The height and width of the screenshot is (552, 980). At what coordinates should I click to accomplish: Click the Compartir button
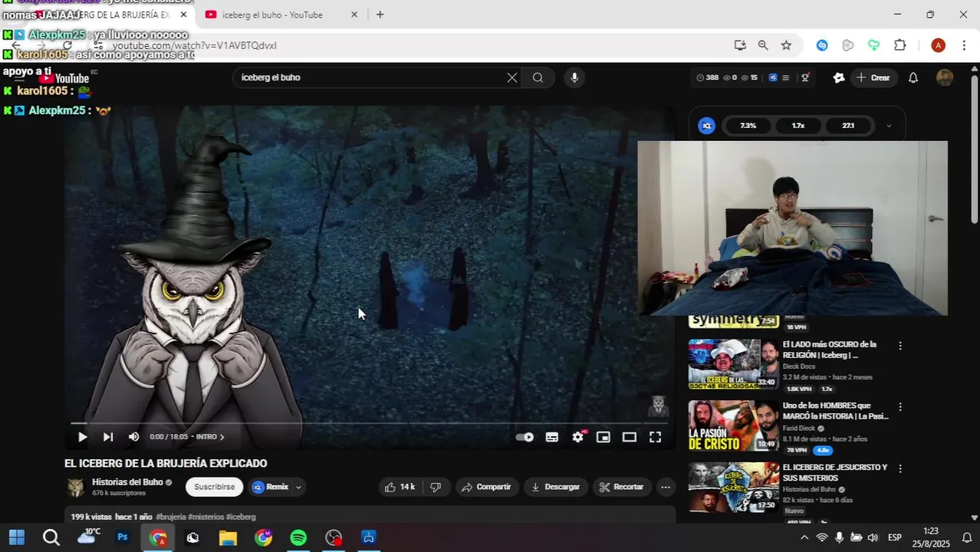[x=487, y=487]
